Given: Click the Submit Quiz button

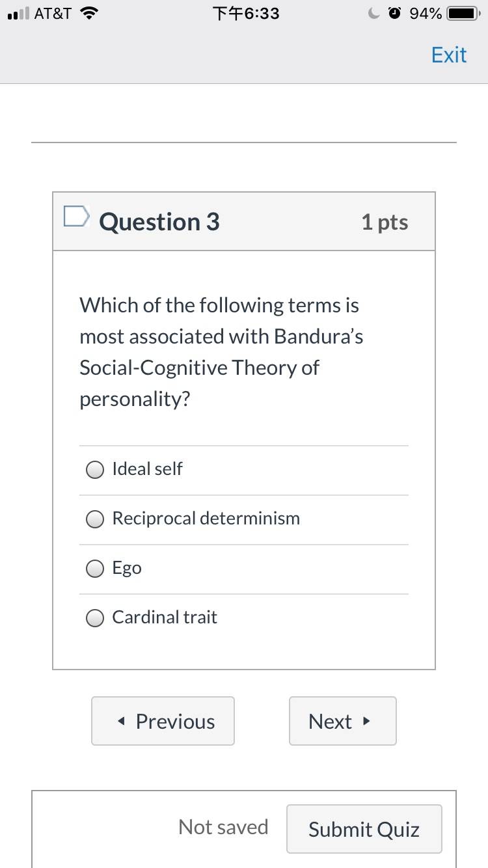Looking at the screenshot, I should pyautogui.click(x=364, y=829).
